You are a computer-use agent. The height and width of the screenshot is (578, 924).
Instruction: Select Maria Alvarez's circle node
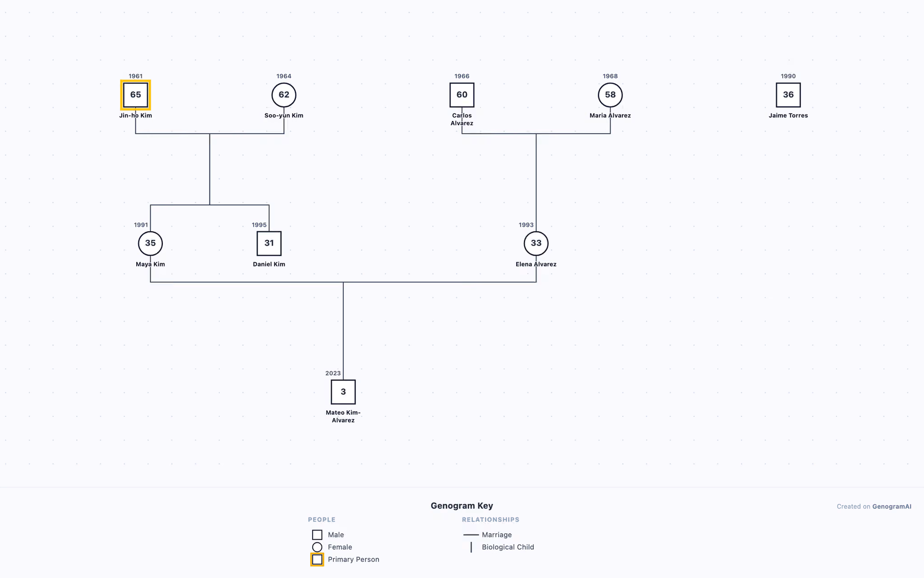click(x=610, y=95)
